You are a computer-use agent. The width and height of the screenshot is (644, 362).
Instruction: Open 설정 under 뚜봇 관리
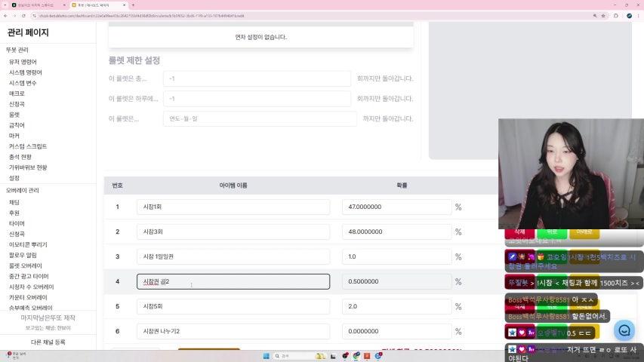click(x=14, y=178)
